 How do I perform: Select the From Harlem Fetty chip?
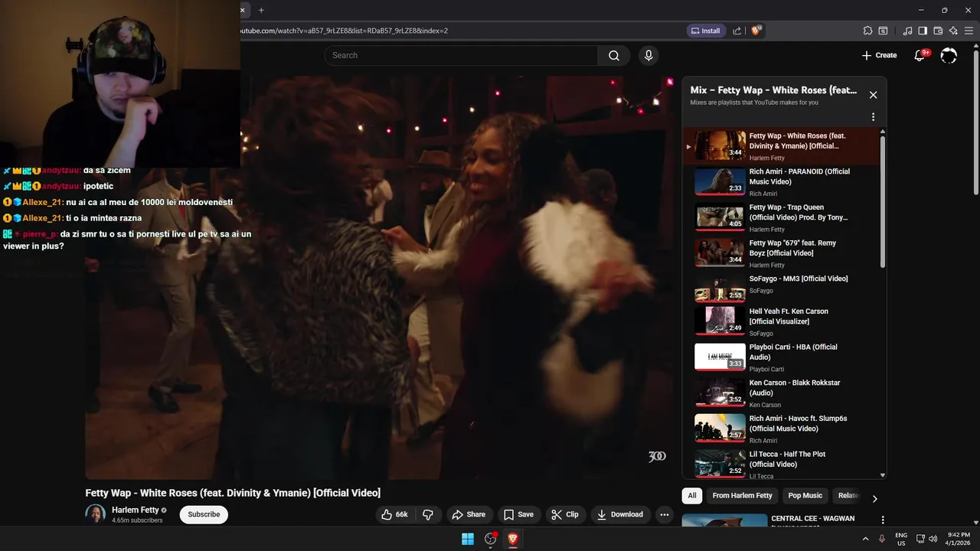pyautogui.click(x=743, y=496)
